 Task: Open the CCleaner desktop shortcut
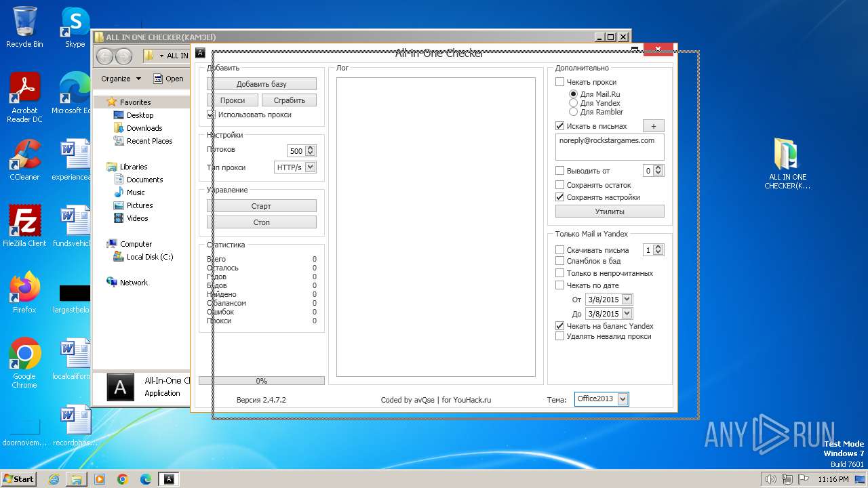pos(24,160)
